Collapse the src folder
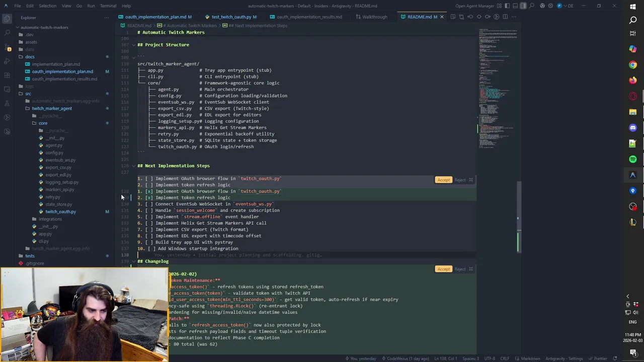644x362 pixels. [28, 94]
